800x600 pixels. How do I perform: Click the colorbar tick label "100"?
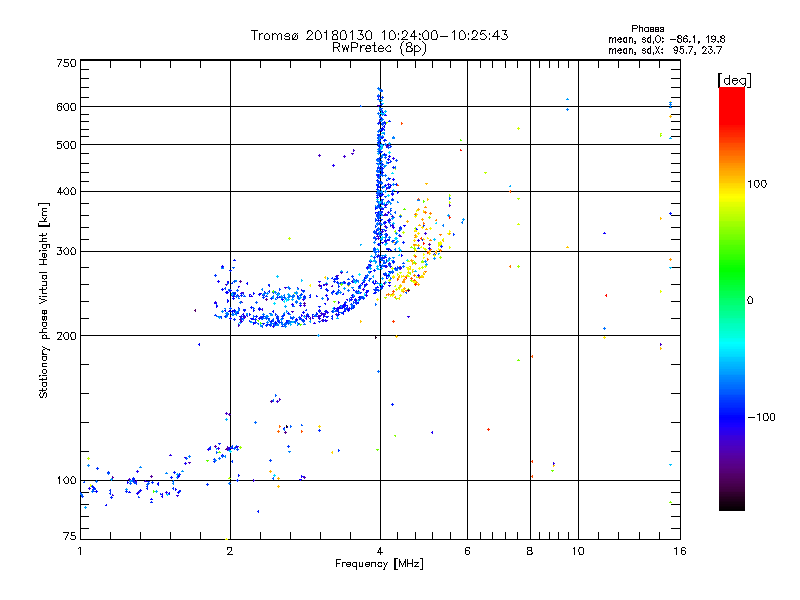(757, 184)
